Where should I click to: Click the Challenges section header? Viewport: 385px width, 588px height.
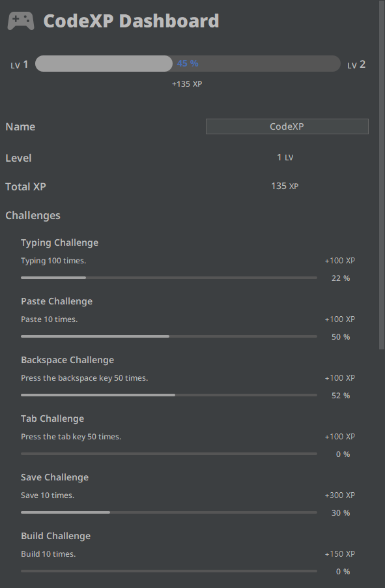33,215
